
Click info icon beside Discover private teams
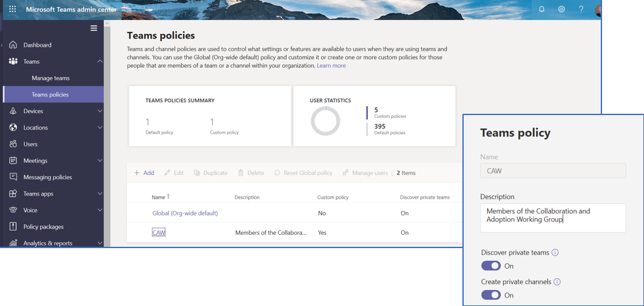coord(555,253)
